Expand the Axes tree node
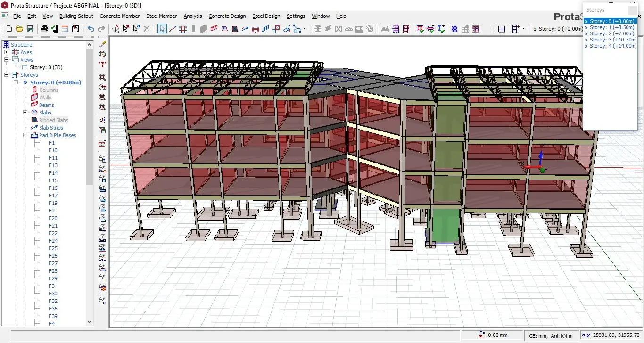This screenshot has width=644, height=343. [x=7, y=52]
